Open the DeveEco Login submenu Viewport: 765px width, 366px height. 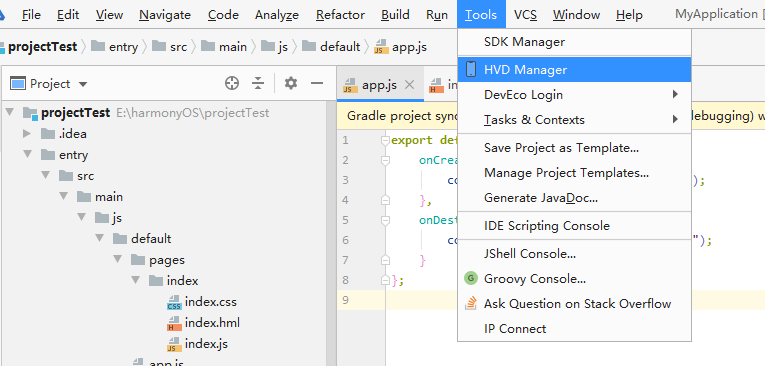click(574, 95)
